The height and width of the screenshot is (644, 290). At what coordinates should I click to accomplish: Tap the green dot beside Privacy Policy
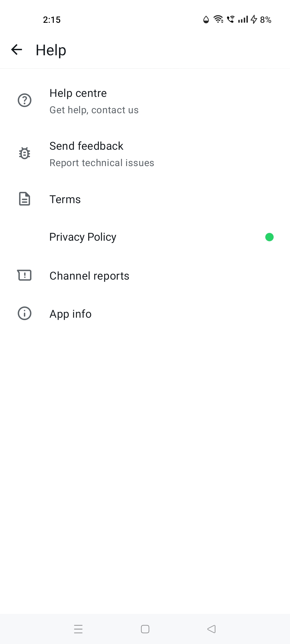[269, 237]
